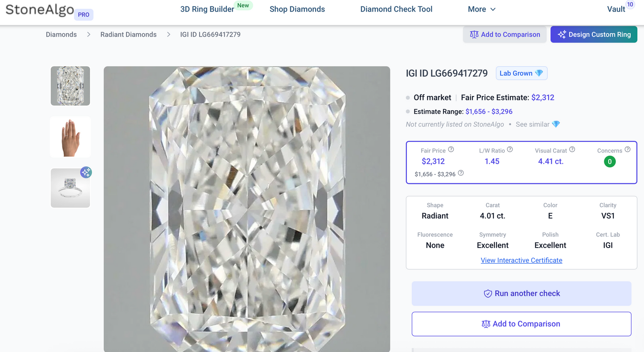Click the See similar link
This screenshot has width=644, height=352.
click(533, 124)
